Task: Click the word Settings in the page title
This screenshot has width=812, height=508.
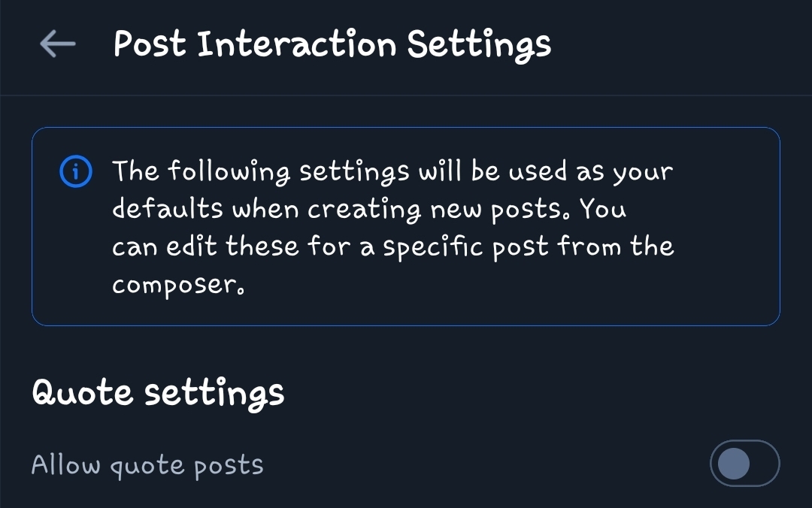Action: tap(479, 45)
